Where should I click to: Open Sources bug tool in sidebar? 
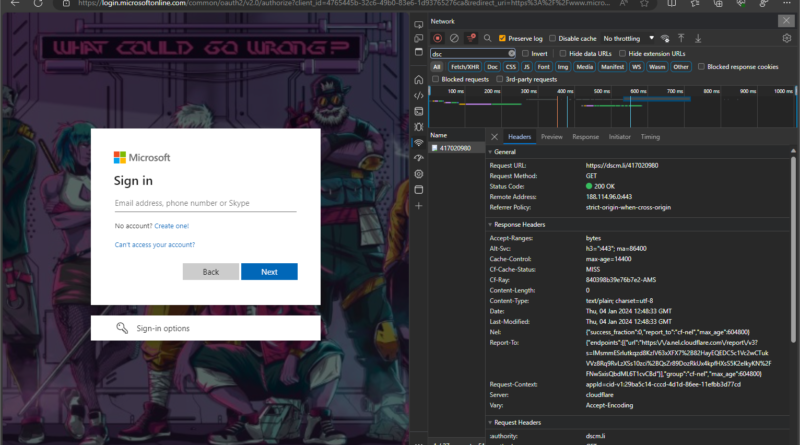click(419, 127)
